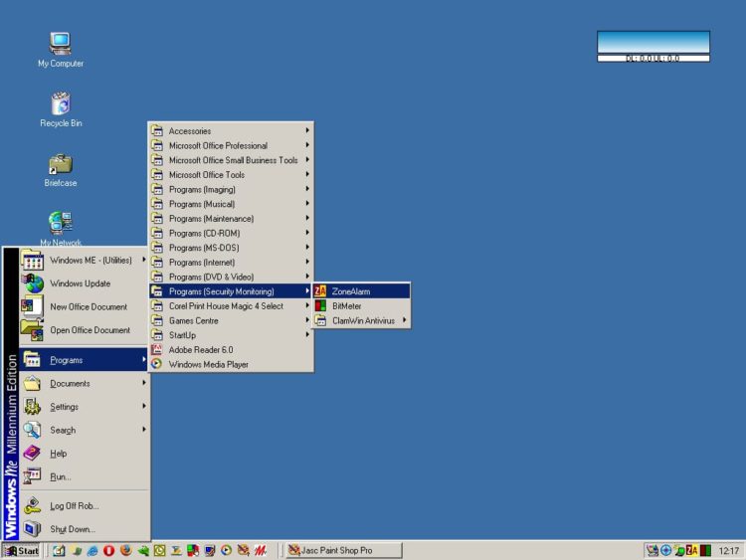Click the BitMeter bandwidth graph widget
Viewport: 746px width, 560px height.
653,43
